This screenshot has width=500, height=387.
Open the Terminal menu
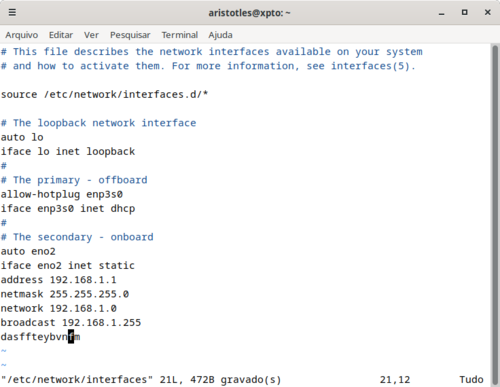click(180, 35)
